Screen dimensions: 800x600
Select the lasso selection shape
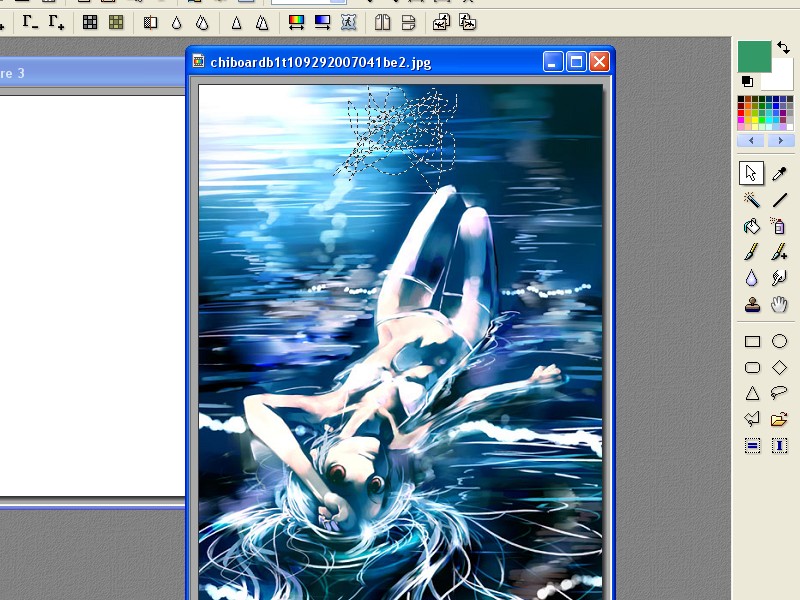[779, 392]
